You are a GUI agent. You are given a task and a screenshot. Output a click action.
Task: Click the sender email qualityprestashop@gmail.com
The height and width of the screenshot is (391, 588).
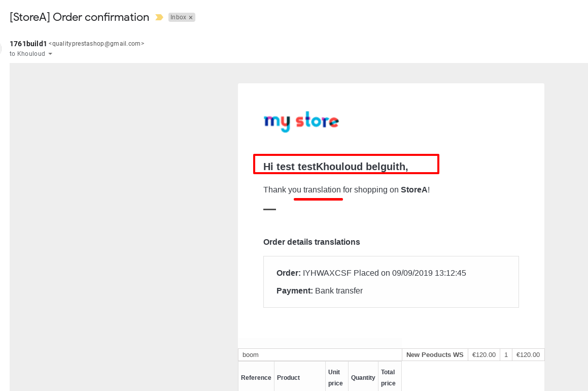96,44
